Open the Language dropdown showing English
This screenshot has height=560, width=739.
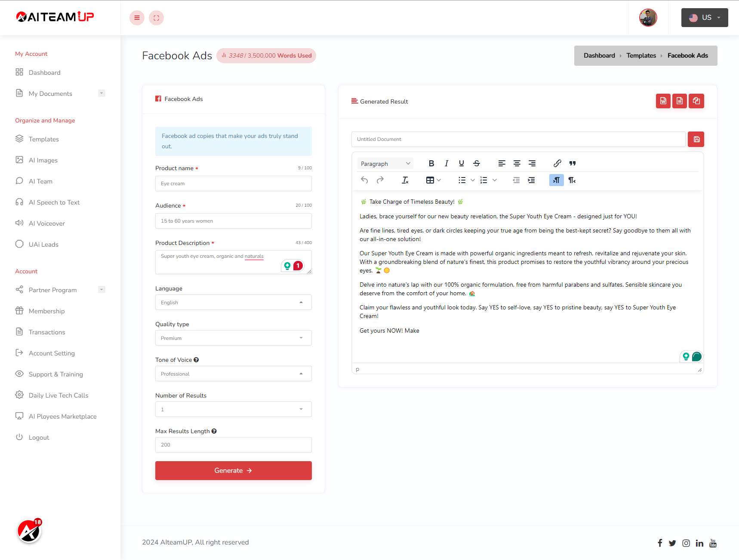pos(234,302)
